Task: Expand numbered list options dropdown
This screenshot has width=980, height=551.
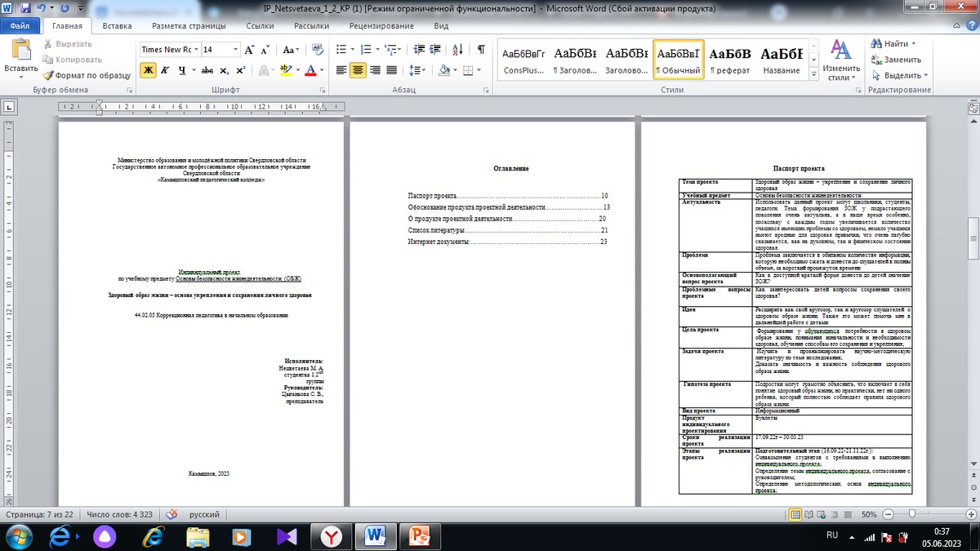Action: coord(377,50)
